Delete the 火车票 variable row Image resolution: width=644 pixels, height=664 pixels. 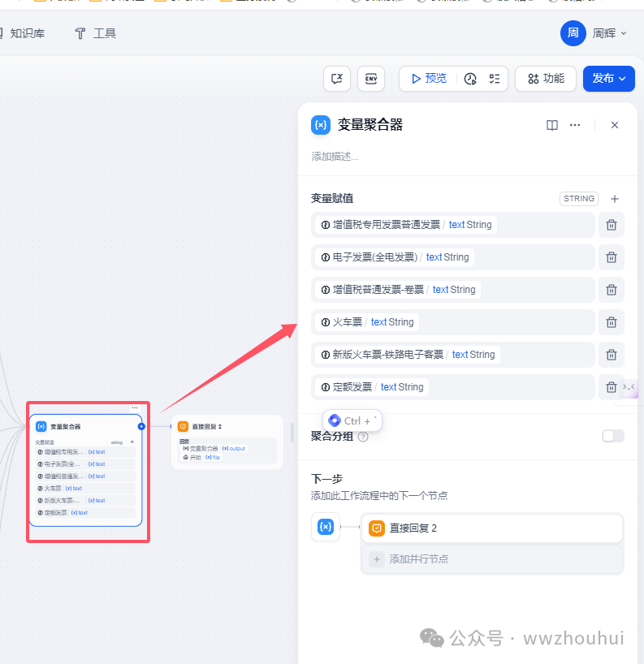[x=612, y=322]
